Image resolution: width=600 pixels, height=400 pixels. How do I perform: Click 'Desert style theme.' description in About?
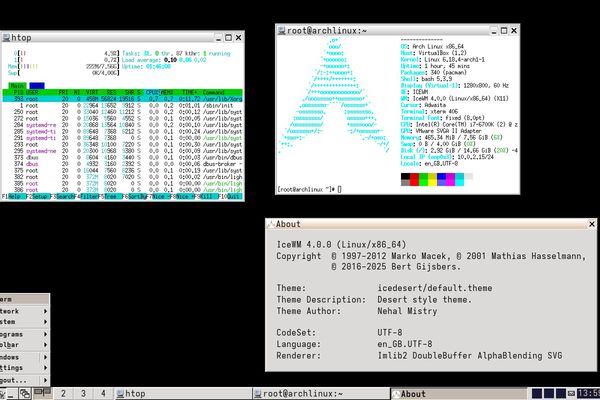click(x=425, y=299)
